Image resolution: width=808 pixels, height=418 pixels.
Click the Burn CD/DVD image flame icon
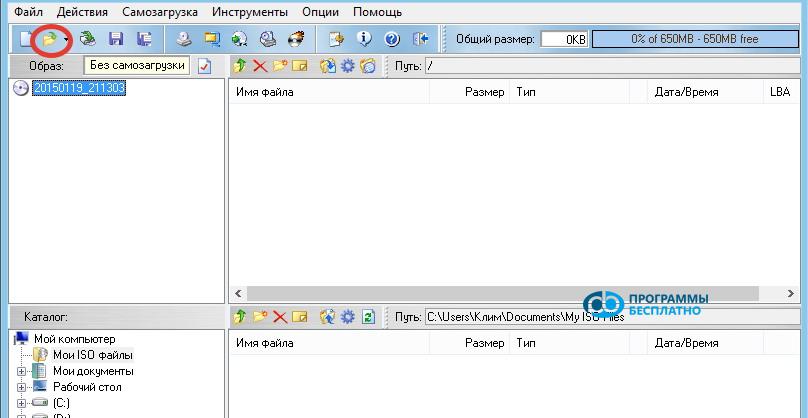coord(296,39)
